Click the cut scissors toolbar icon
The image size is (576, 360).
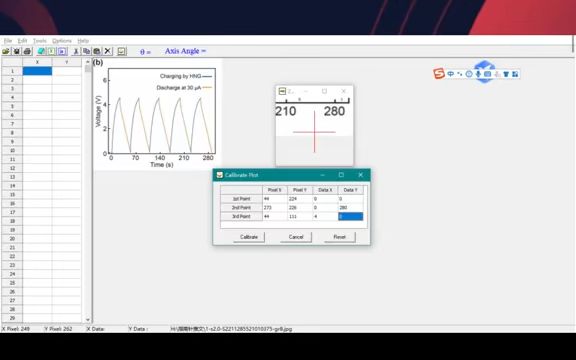point(76,51)
